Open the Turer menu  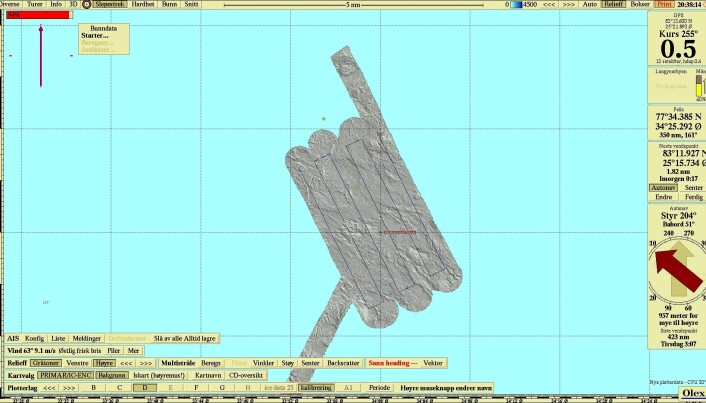click(x=35, y=4)
